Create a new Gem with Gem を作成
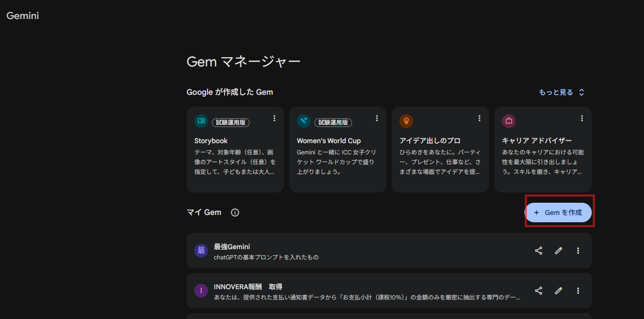This screenshot has width=644, height=319. pyautogui.click(x=559, y=212)
